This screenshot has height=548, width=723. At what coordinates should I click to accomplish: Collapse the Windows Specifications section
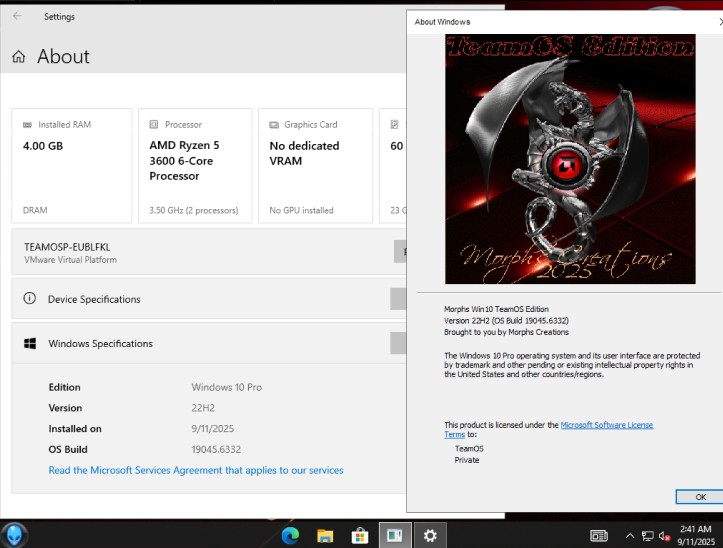tap(209, 343)
